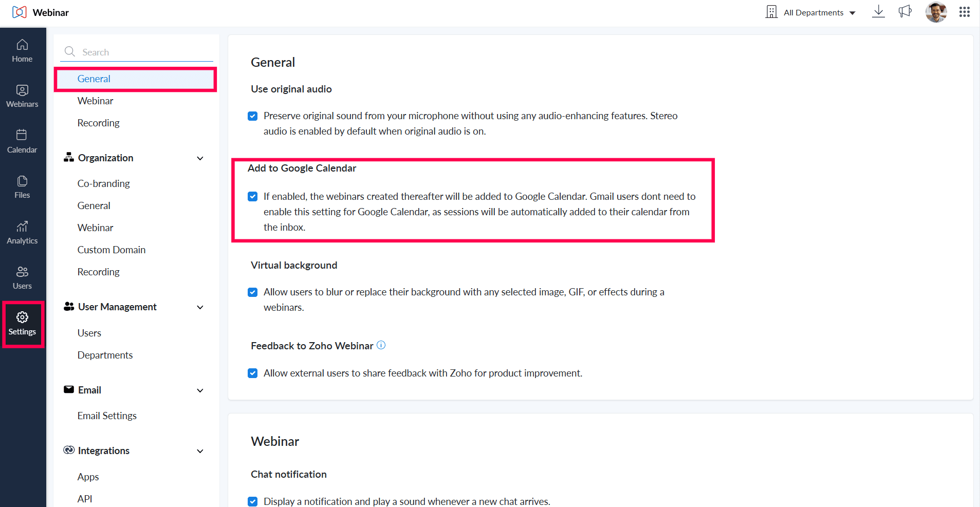
Task: Collapse the Organization section chevron
Action: (200, 158)
